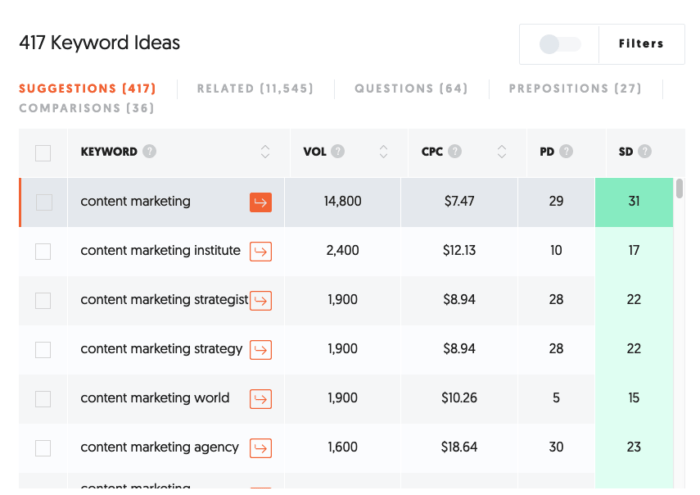
Task: Click keyword text content marketing institute
Action: click(160, 250)
